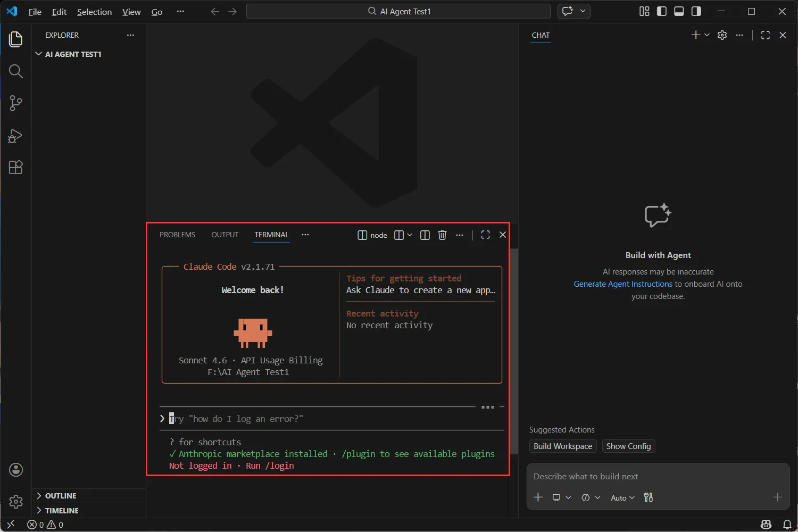
Task: Open the Edit menu
Action: [59, 12]
